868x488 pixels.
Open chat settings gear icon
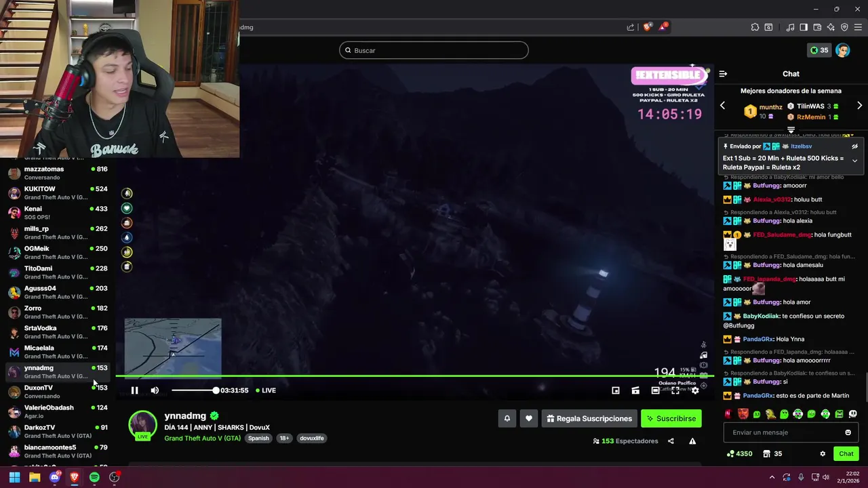click(823, 454)
